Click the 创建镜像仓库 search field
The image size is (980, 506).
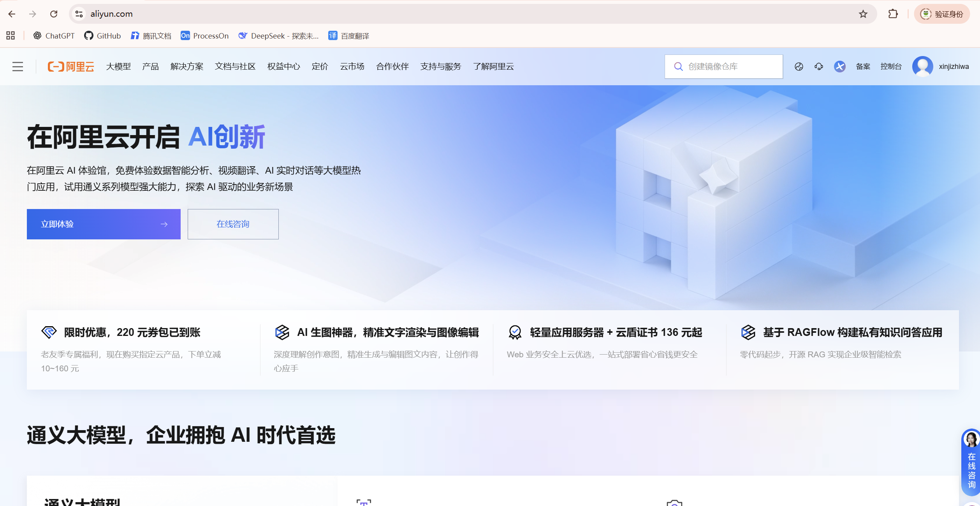(723, 67)
